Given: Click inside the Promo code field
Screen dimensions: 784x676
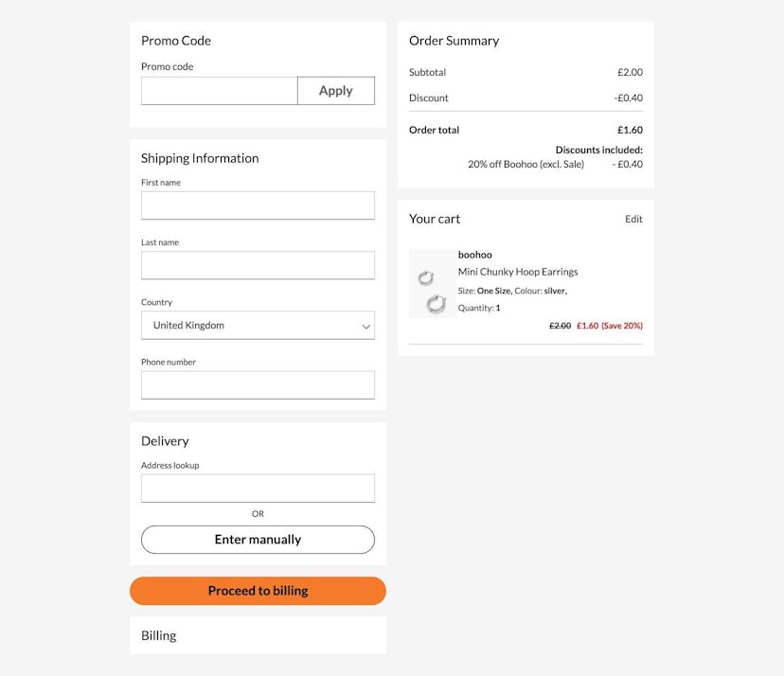Looking at the screenshot, I should [x=219, y=90].
